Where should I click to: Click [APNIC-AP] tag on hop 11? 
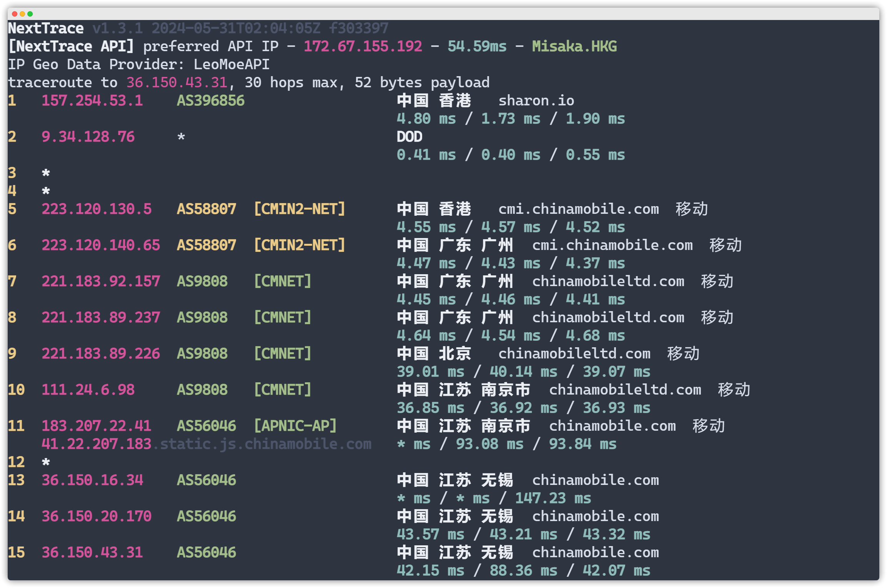295,426
